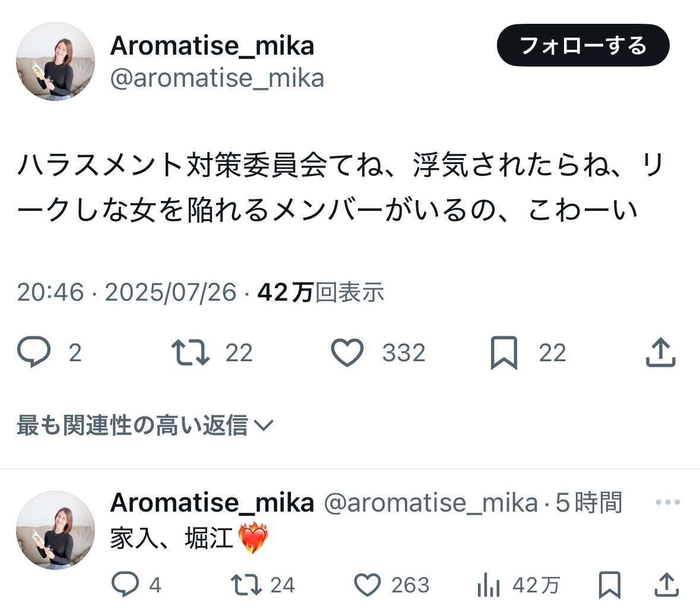The image size is (700, 615).
Task: Open the @aromatise_mika handle under header name
Action: click(x=217, y=78)
